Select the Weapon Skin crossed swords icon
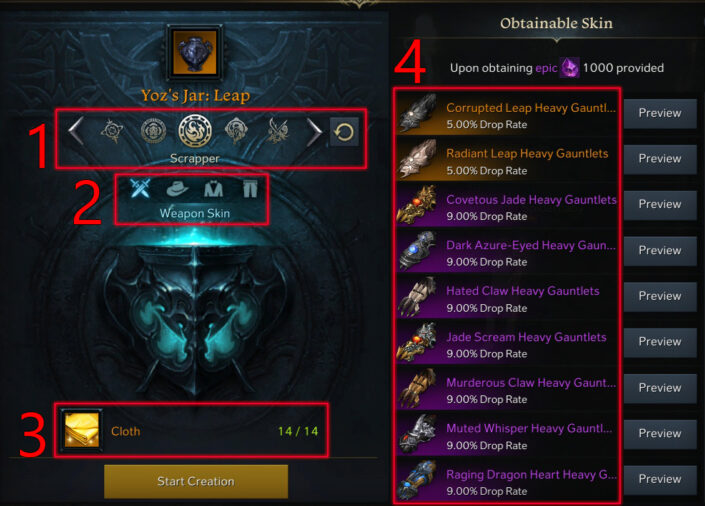The height and width of the screenshot is (506, 705). click(x=140, y=188)
